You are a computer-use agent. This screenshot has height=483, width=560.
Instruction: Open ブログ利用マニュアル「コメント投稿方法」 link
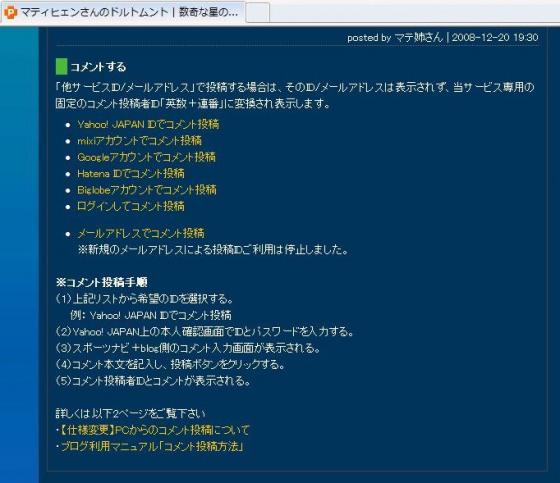click(x=152, y=447)
